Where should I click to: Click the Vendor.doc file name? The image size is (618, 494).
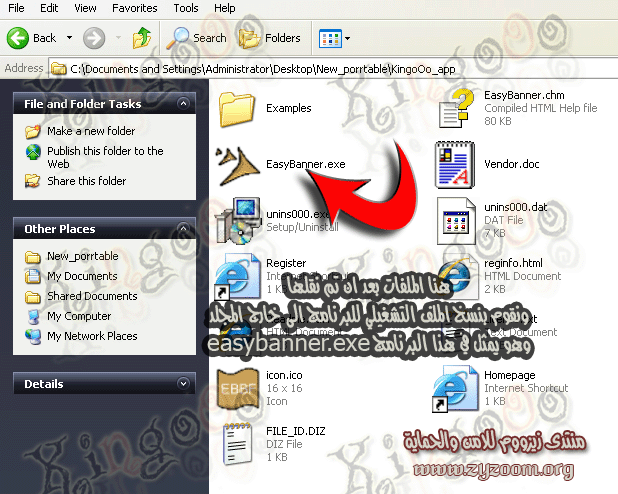click(x=512, y=164)
